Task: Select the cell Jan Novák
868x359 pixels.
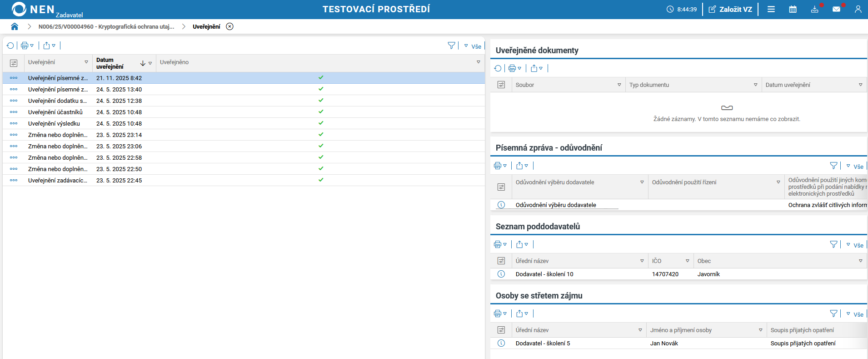Action: click(664, 344)
